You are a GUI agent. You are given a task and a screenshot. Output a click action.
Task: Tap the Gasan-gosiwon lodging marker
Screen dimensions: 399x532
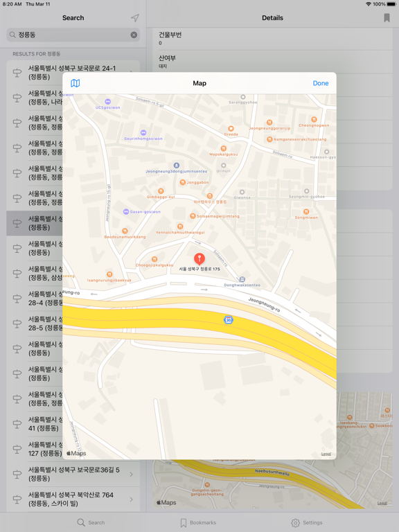click(x=126, y=212)
